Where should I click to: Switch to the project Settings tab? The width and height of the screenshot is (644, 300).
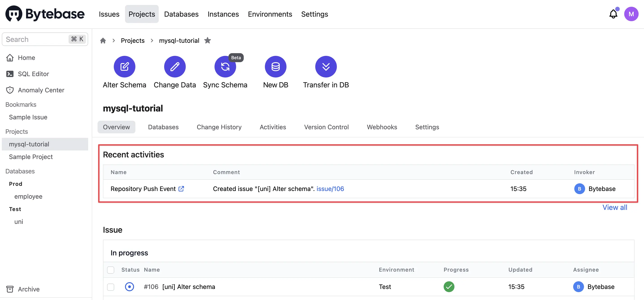pyautogui.click(x=427, y=127)
